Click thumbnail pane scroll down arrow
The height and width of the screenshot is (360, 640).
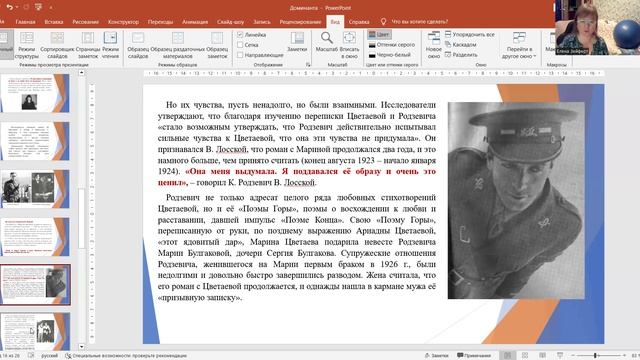[x=82, y=347]
